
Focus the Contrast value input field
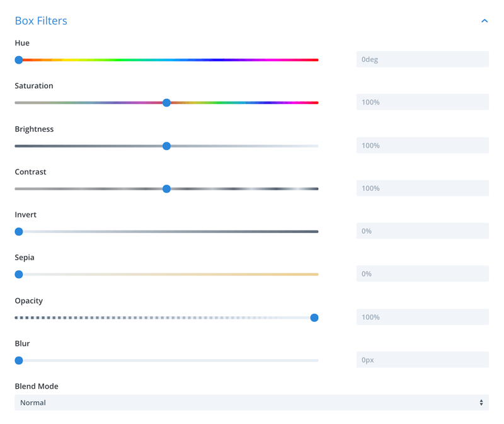coord(423,188)
